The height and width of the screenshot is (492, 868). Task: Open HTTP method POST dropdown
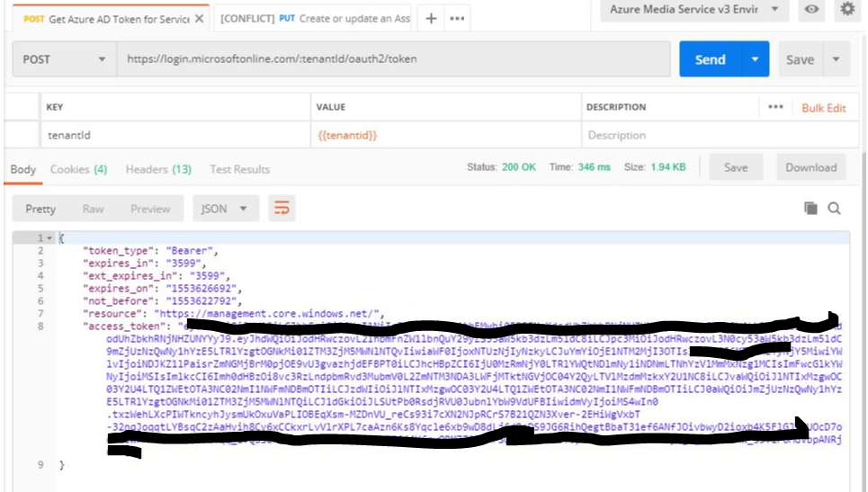[64, 59]
